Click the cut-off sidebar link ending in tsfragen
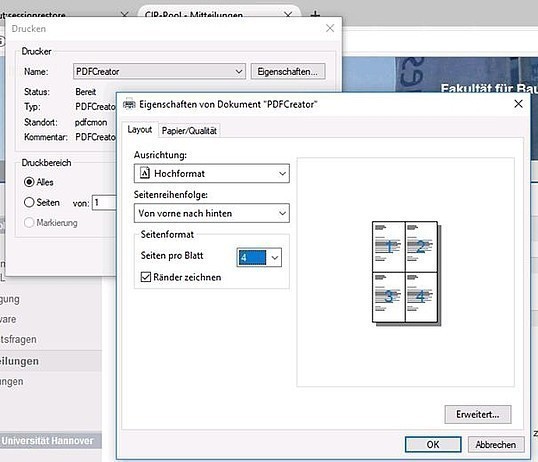The image size is (538, 462). [18, 339]
